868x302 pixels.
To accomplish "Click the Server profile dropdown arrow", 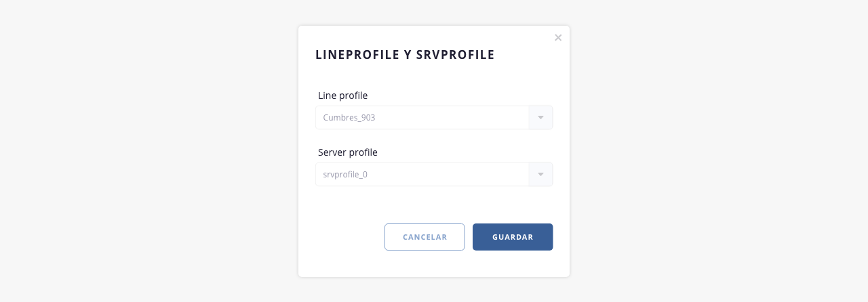I will pos(540,175).
